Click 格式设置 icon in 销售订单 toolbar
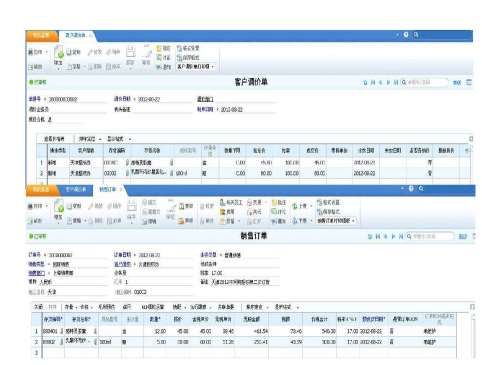This screenshot has height=365, width=482. 319,202
